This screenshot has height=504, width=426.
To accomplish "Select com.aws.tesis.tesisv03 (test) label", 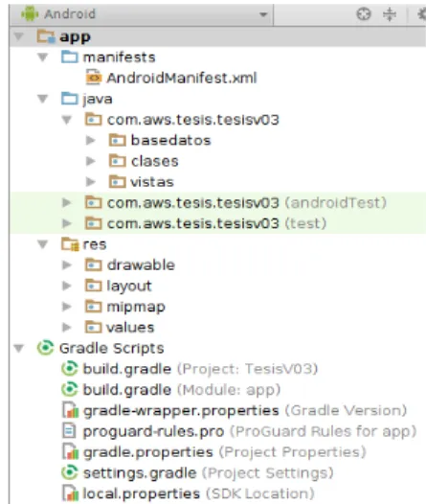I will click(x=216, y=223).
